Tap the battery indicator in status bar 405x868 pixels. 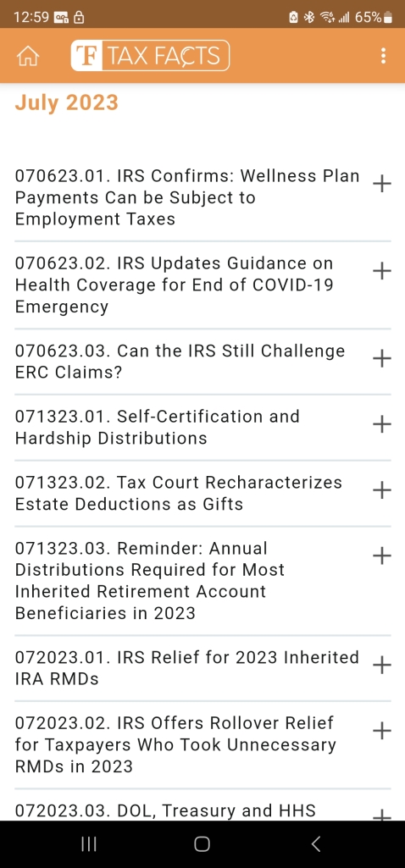(388, 17)
